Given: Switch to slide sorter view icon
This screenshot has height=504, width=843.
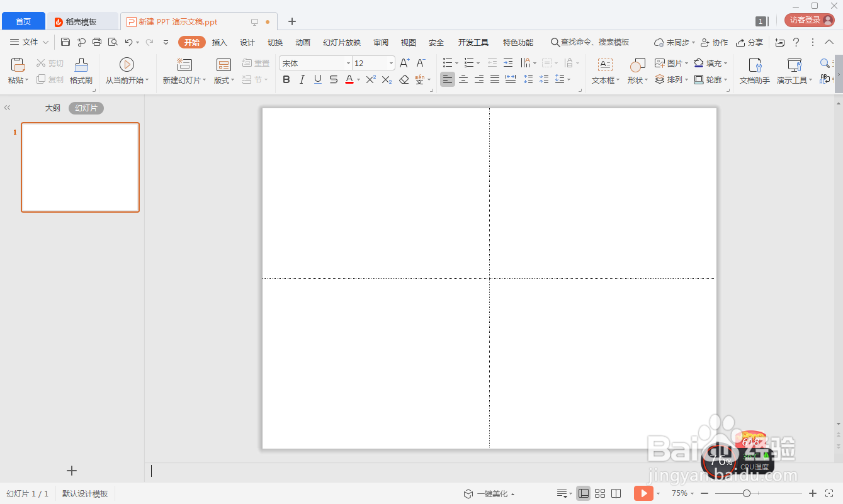Looking at the screenshot, I should pos(600,493).
